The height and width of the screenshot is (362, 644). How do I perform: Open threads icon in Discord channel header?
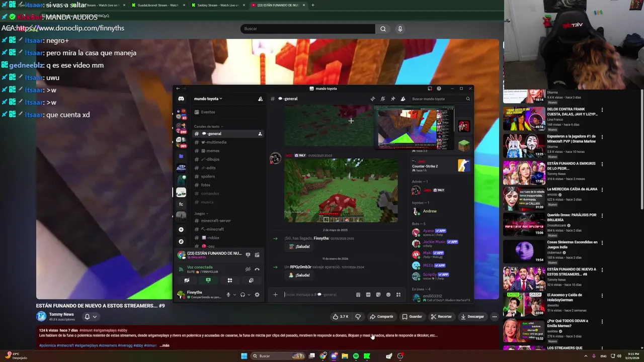point(373,99)
